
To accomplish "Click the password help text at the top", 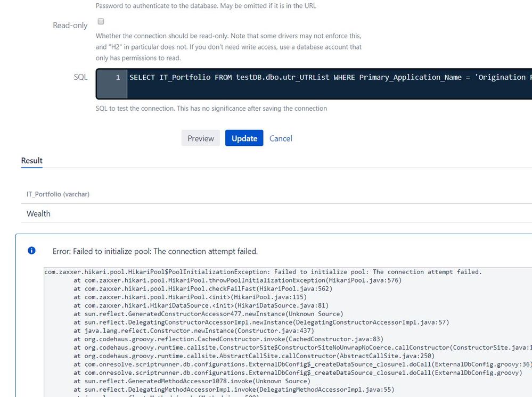I will pyautogui.click(x=206, y=6).
